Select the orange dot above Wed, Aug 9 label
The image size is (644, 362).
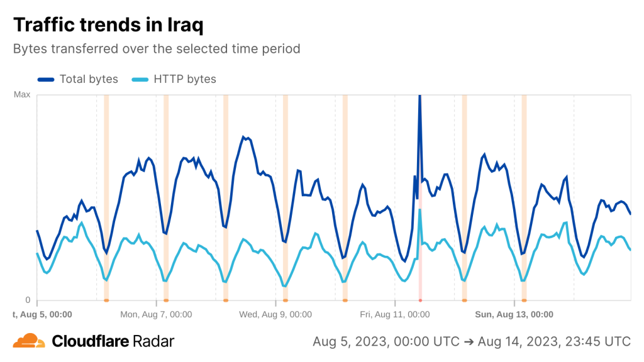click(285, 301)
